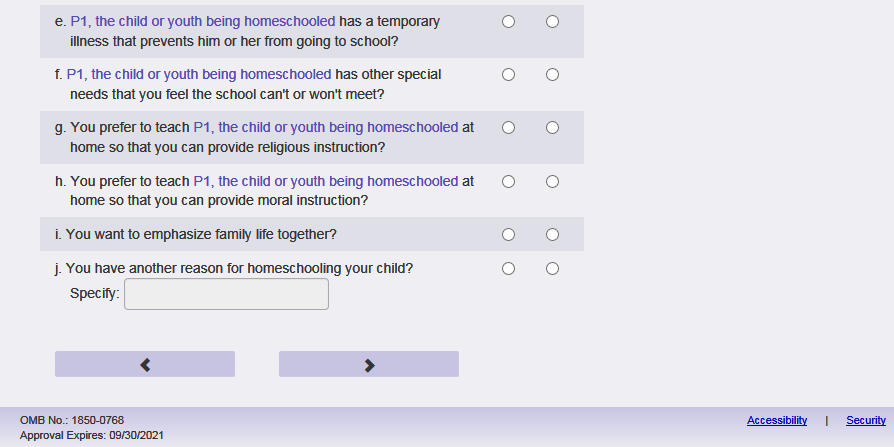
Task: Choose right radio for another homeschooling reason
Action: click(x=553, y=269)
